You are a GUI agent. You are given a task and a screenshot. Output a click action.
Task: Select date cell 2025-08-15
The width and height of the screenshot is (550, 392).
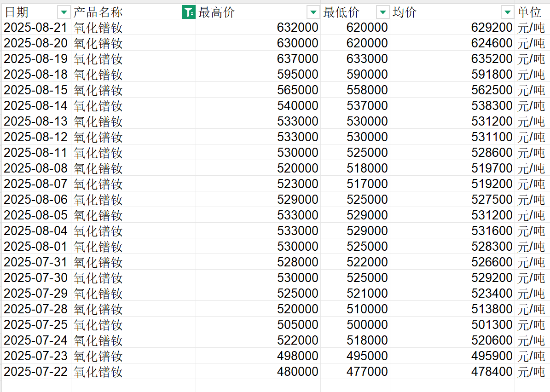(36, 90)
